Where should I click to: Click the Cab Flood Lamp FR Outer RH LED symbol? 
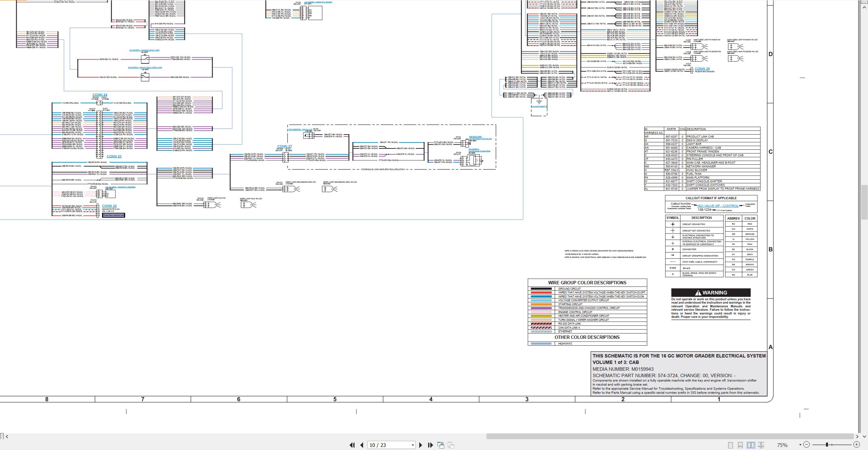click(736, 58)
